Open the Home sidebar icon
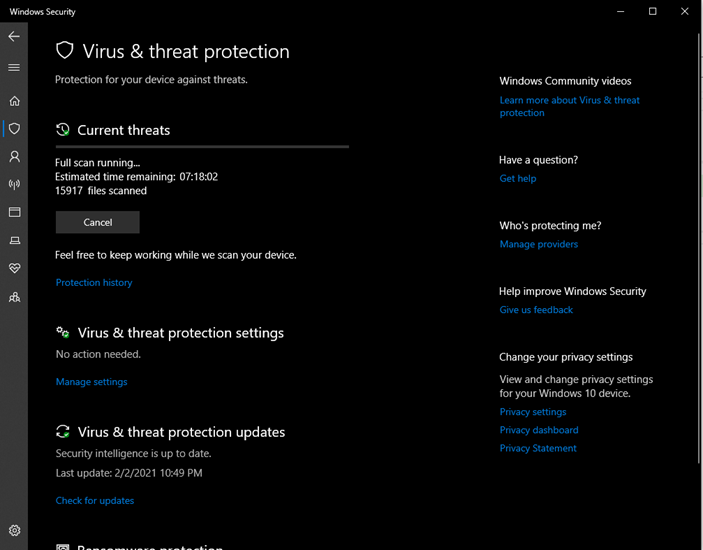 [x=14, y=101]
